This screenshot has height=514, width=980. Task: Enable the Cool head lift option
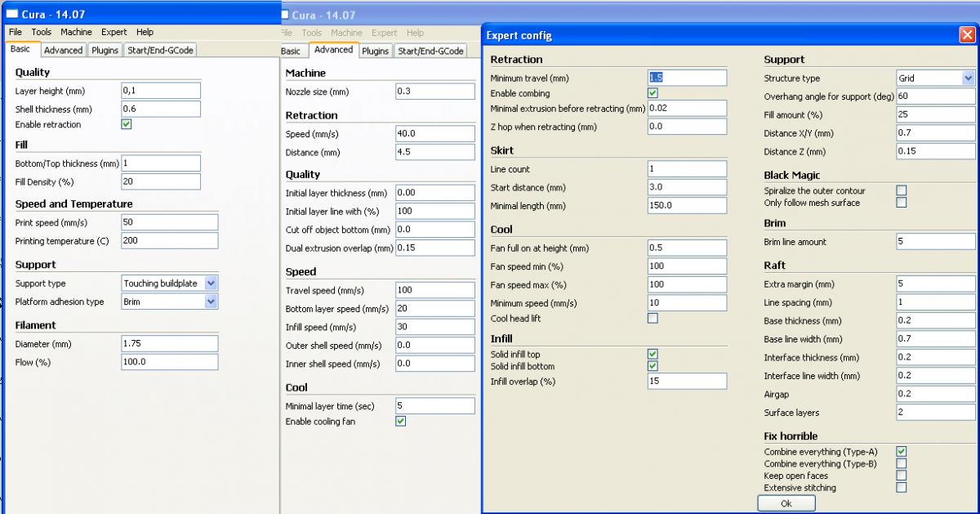[653, 318]
